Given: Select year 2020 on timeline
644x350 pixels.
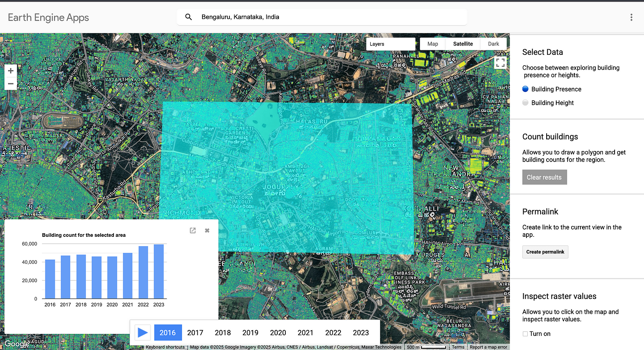Looking at the screenshot, I should 278,333.
